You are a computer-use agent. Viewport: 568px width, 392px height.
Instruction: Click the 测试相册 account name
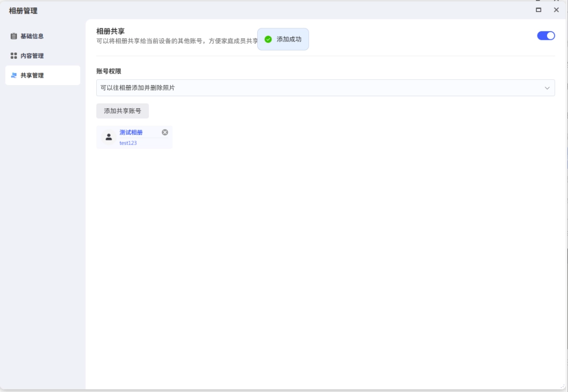tap(131, 132)
